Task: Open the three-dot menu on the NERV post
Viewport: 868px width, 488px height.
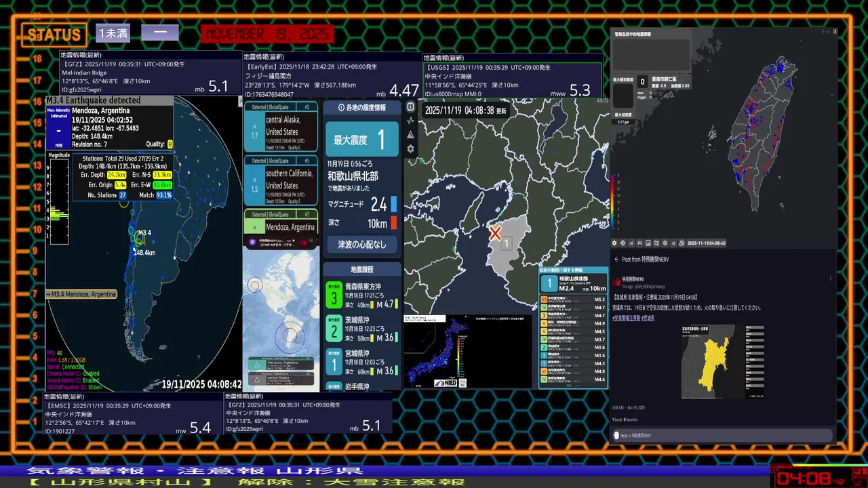Action: coord(831,279)
